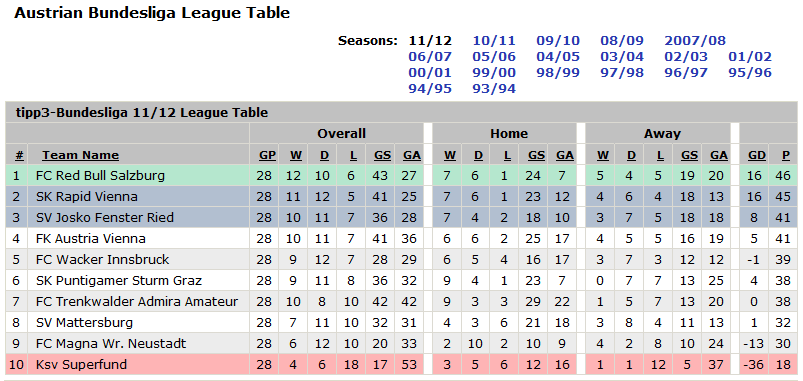Sort table by Team Name header
This screenshot has height=381, width=803.
[x=80, y=155]
